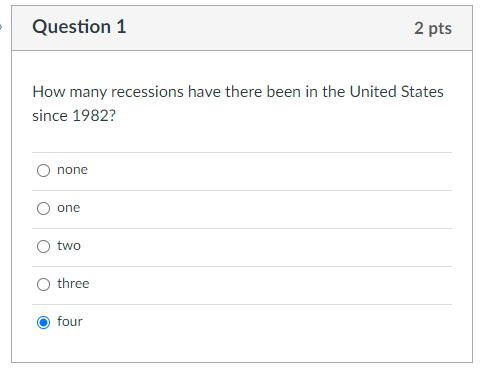Click the 'Question 1' heading
502x379 pixels.
click(79, 27)
